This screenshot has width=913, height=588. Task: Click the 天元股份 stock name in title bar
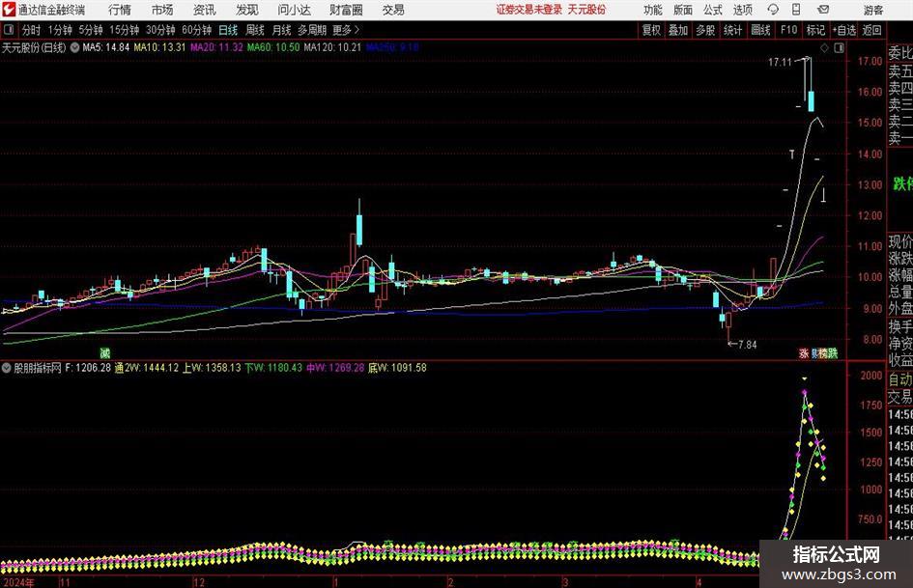(587, 10)
